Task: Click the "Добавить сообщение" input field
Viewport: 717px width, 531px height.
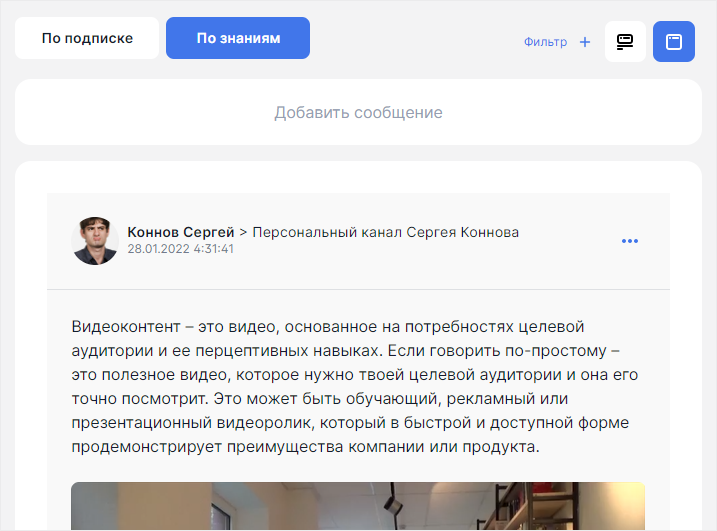Action: pos(358,112)
